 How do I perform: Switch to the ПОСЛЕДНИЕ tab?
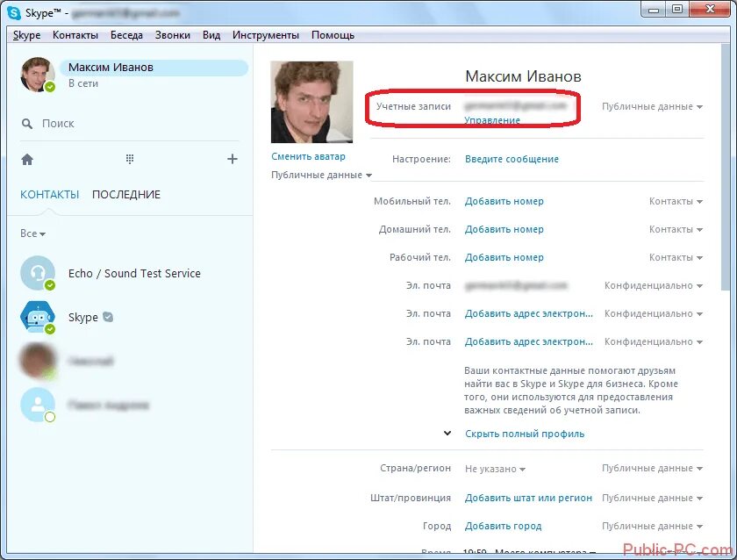126,195
